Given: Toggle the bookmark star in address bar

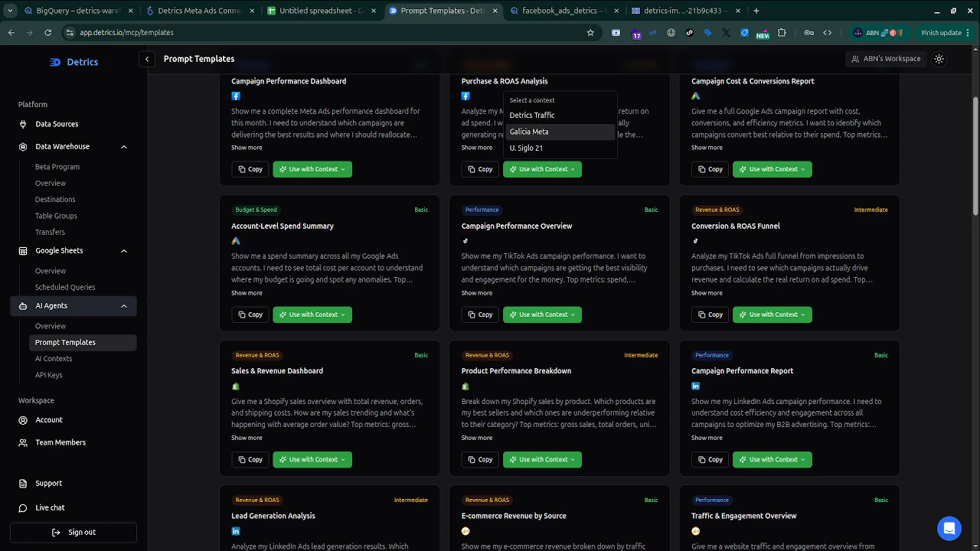Looking at the screenshot, I should tap(590, 32).
